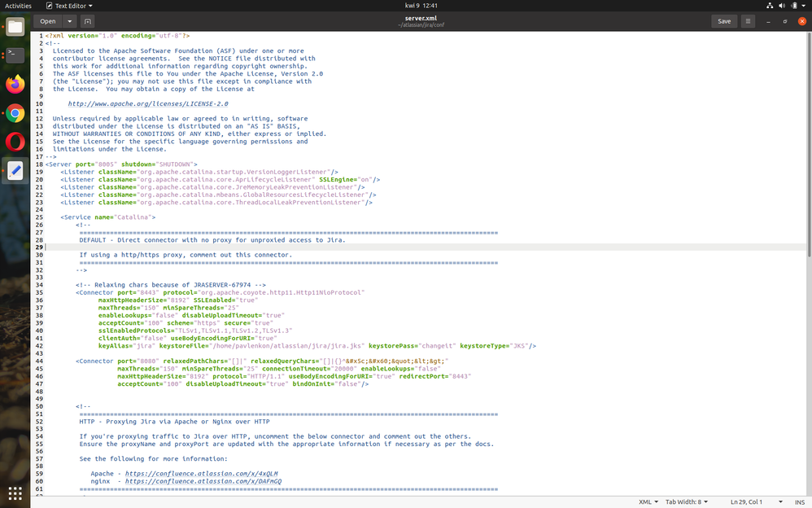Expand the Open button dropdown arrow
The image size is (812, 508).
pyautogui.click(x=68, y=21)
